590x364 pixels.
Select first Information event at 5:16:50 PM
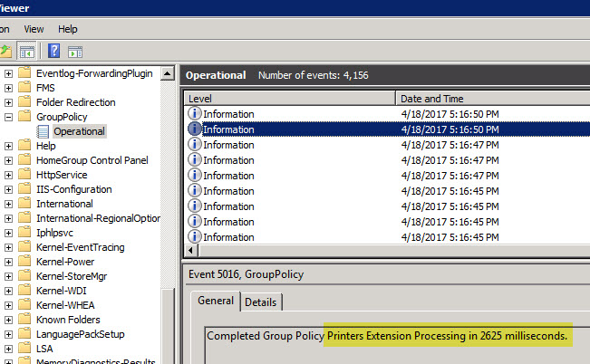[x=387, y=114]
